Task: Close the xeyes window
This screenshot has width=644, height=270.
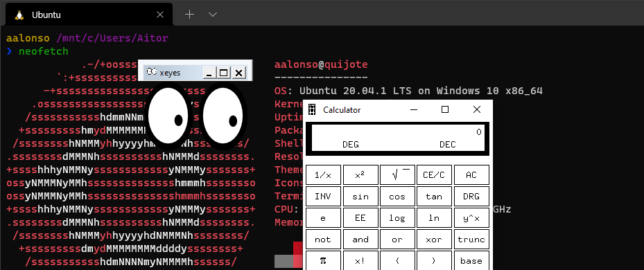Action: point(238,73)
